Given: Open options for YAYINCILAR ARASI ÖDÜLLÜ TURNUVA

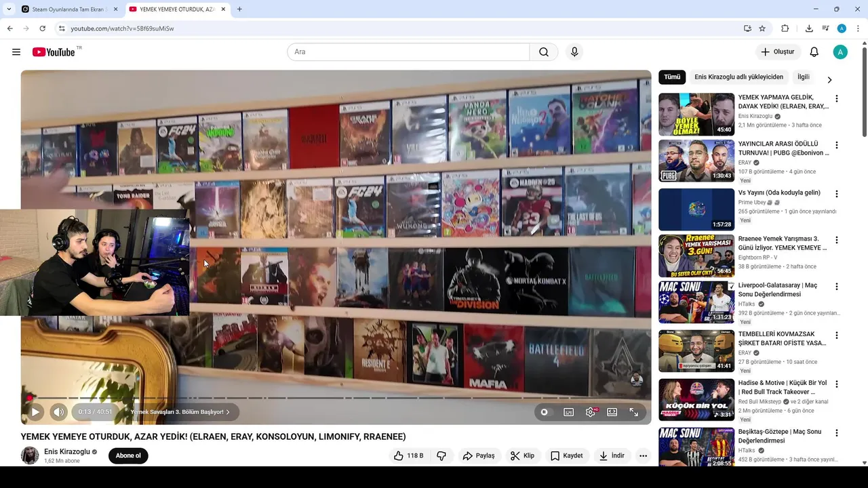Looking at the screenshot, I should tap(836, 145).
